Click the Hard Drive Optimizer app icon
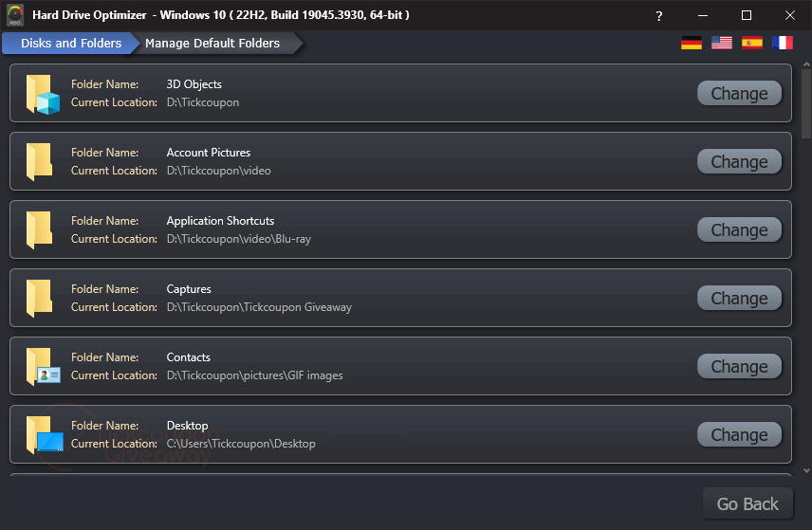 pyautogui.click(x=15, y=15)
